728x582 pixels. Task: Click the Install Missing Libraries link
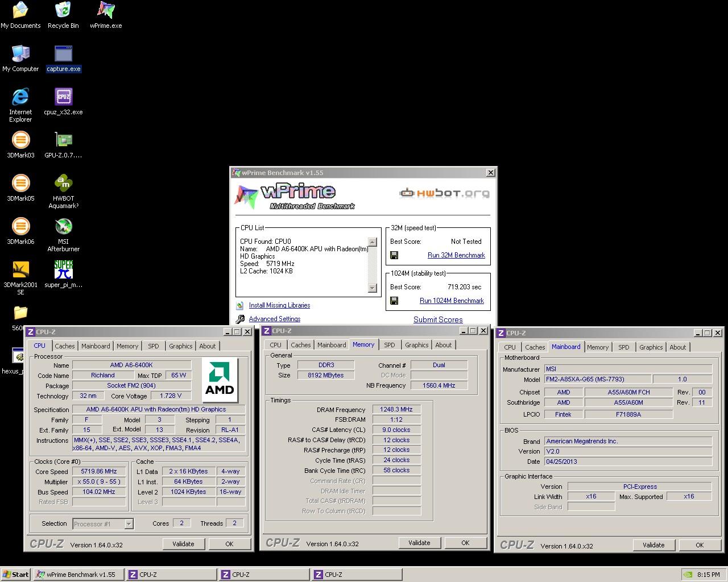tap(279, 305)
